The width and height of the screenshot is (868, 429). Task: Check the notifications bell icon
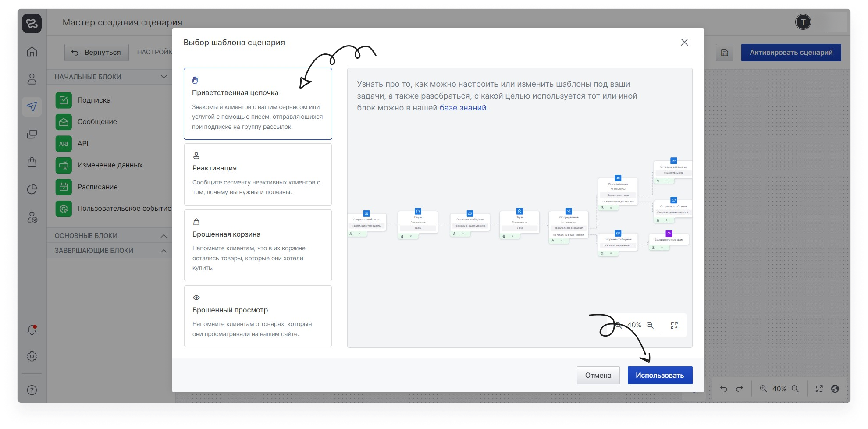32,330
